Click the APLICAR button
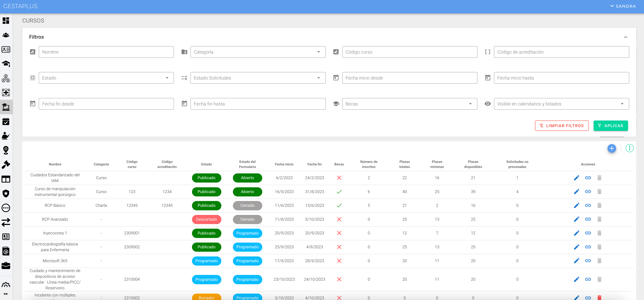644x300 pixels. 610,126
